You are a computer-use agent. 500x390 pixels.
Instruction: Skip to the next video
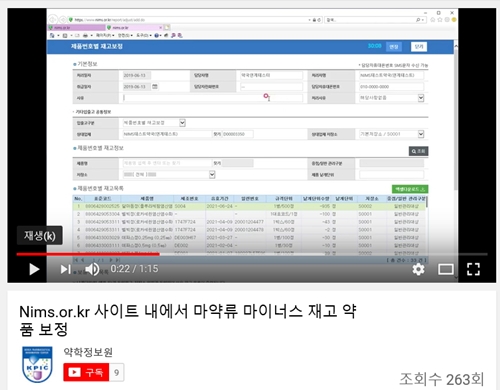point(65,269)
